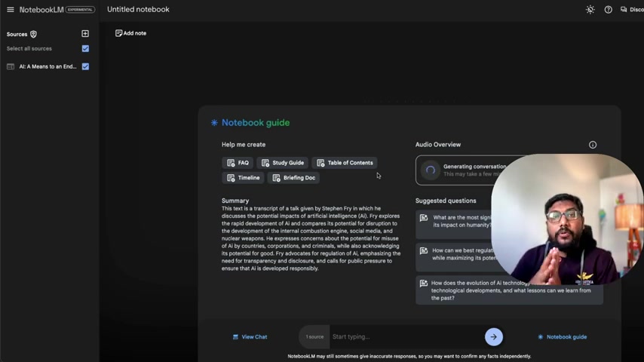Click the source document type icon
Viewport: 644px width, 362px height.
(11, 66)
